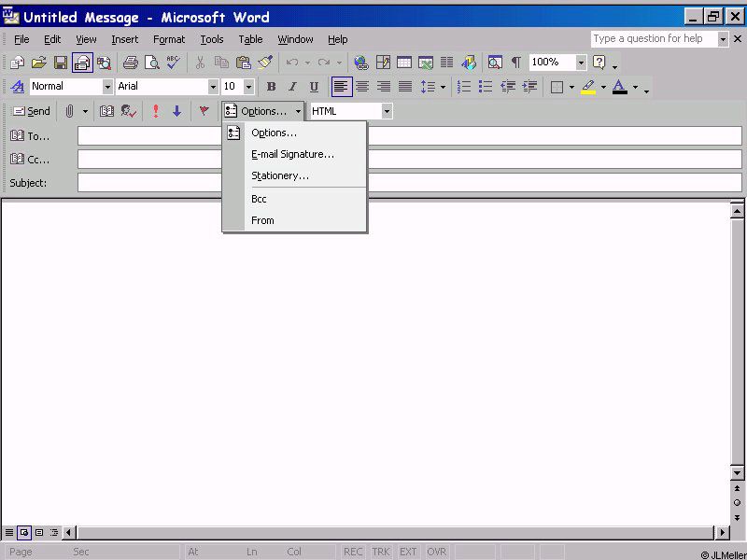Click the Insert File paperclip icon
This screenshot has width=747, height=560.
pos(69,111)
